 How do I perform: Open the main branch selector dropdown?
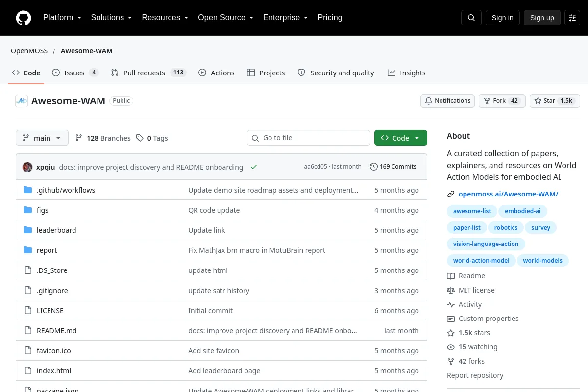pos(42,138)
